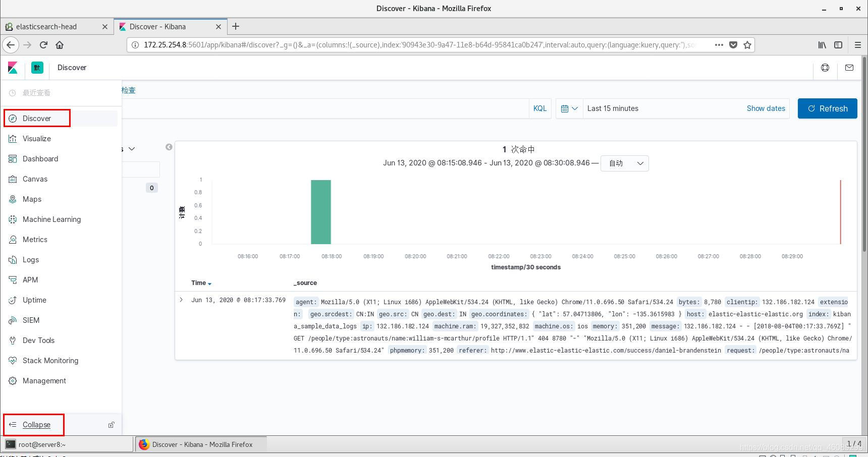
Task: Click the site info icon in address bar
Action: (135, 45)
